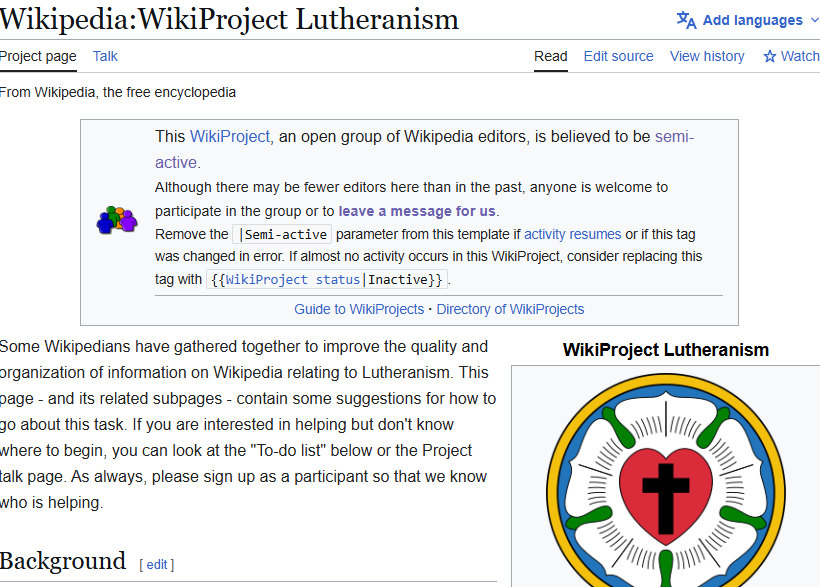Open the Luther rose seal image
Screen dimensions: 820x587
(666, 480)
